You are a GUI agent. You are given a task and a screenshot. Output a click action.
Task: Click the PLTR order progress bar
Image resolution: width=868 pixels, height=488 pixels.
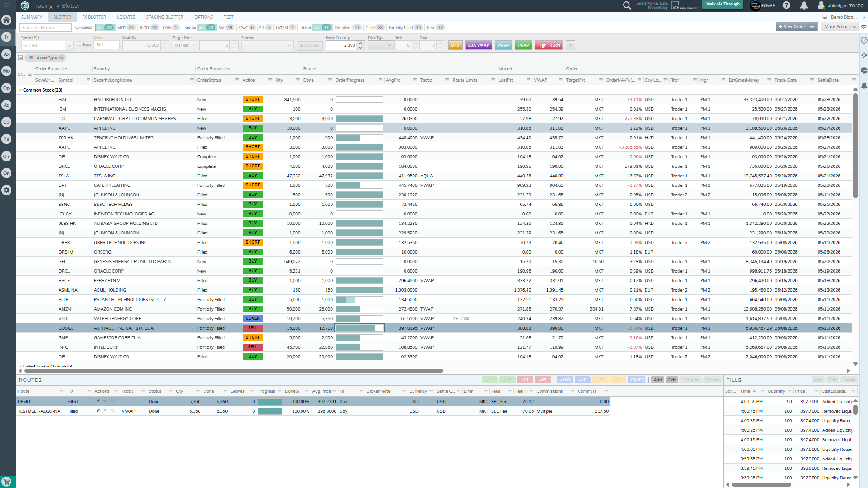coord(359,300)
